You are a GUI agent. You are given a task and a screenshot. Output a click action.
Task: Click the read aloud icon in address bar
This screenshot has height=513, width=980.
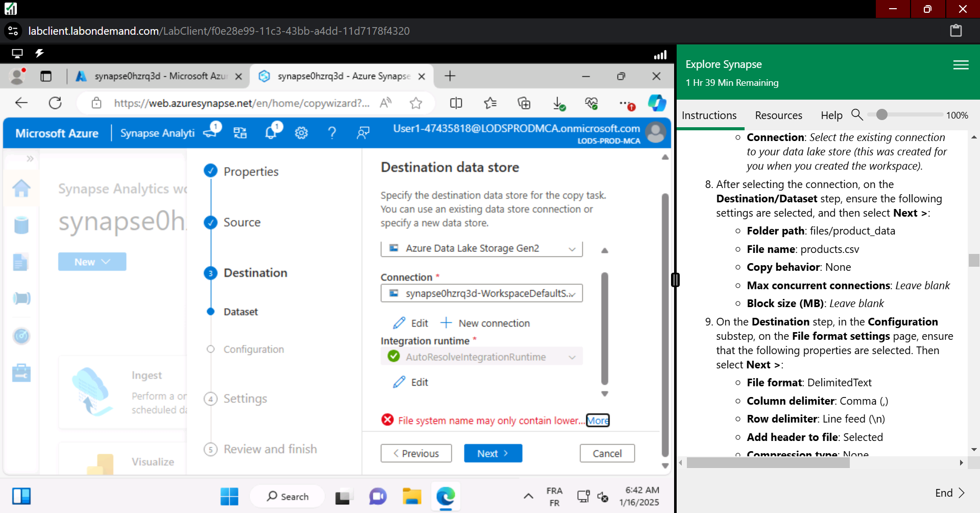click(386, 103)
